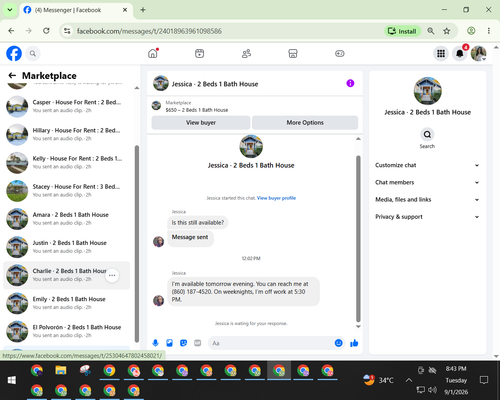Open the Marketplace storefront icon
The image size is (500, 400).
coord(293,53)
